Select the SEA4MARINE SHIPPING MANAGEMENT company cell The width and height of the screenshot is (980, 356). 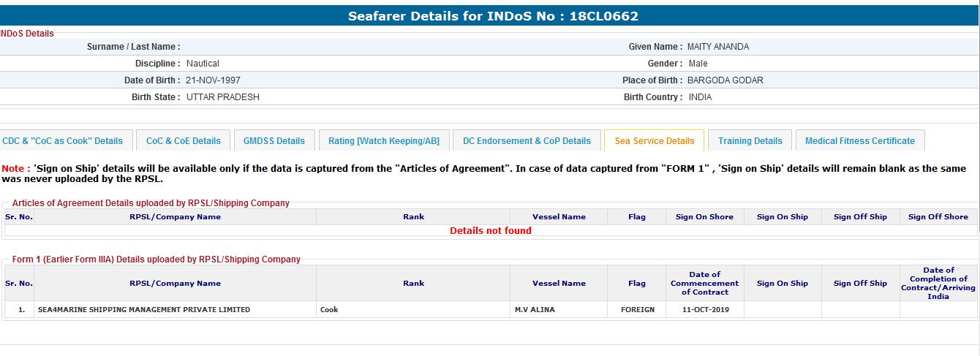click(x=144, y=310)
